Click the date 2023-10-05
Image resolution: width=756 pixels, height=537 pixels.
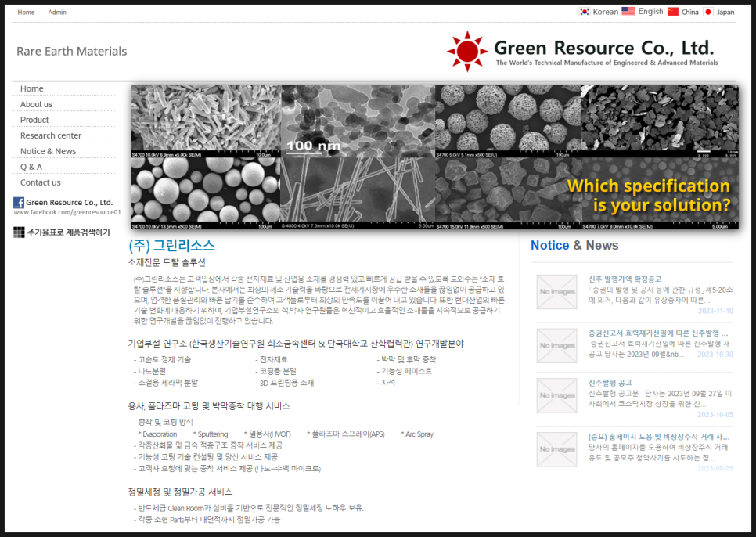coord(715,415)
